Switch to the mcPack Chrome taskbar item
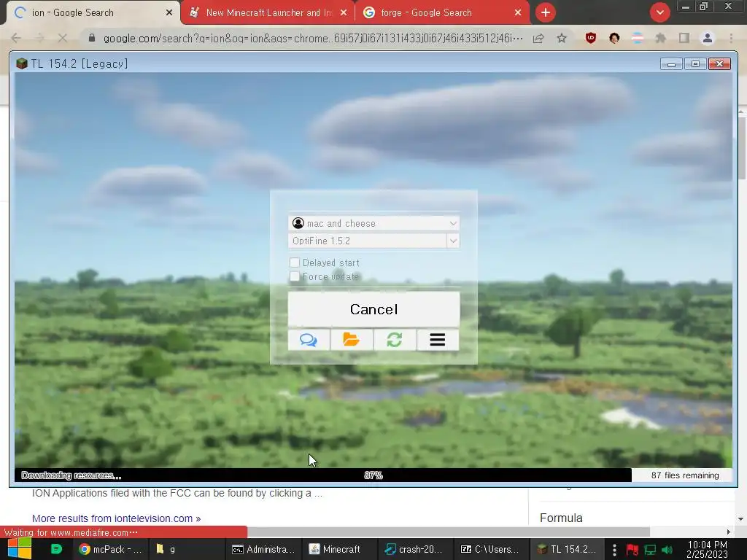This screenshot has width=747, height=560. click(x=111, y=549)
